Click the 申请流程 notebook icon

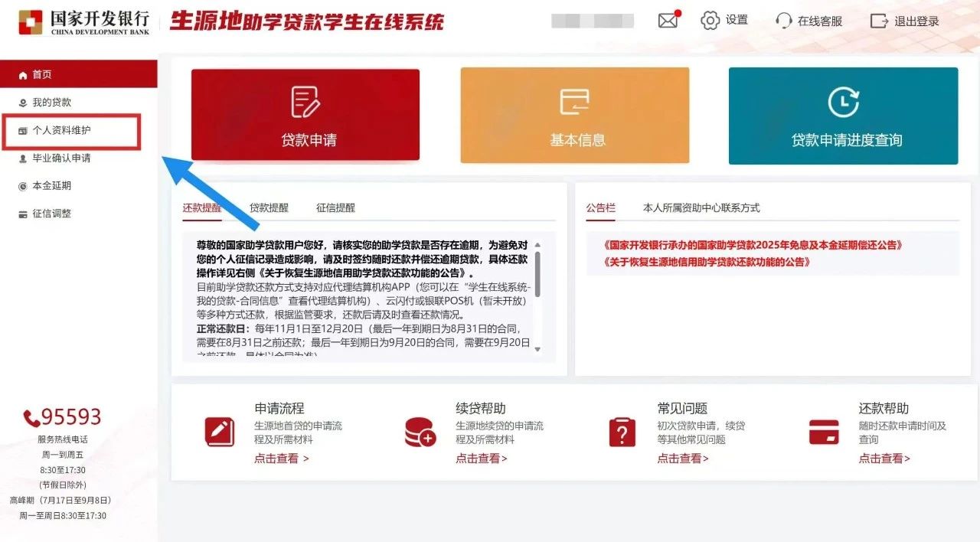coord(220,433)
